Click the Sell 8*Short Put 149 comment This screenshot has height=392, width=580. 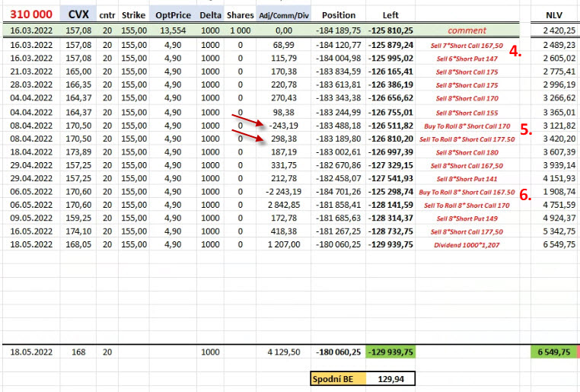pyautogui.click(x=465, y=218)
